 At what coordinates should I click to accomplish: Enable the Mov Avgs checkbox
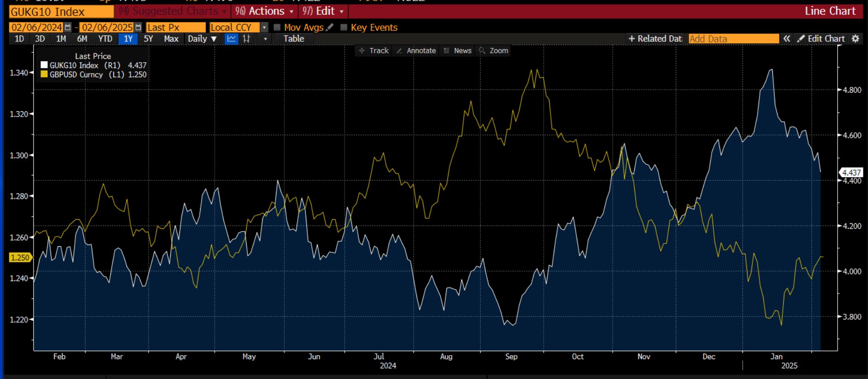point(277,28)
